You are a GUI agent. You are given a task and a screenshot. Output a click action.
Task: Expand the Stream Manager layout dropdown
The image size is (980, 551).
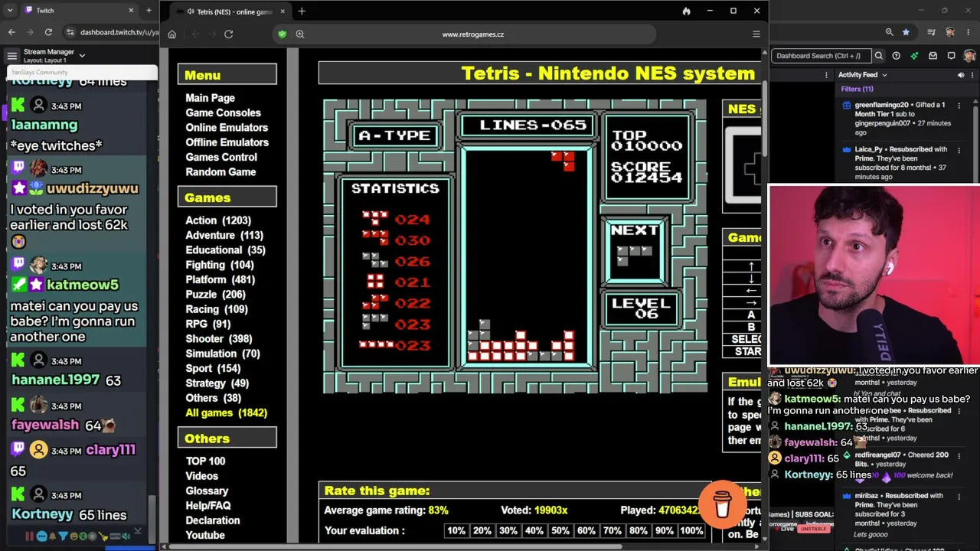pyautogui.click(x=82, y=55)
